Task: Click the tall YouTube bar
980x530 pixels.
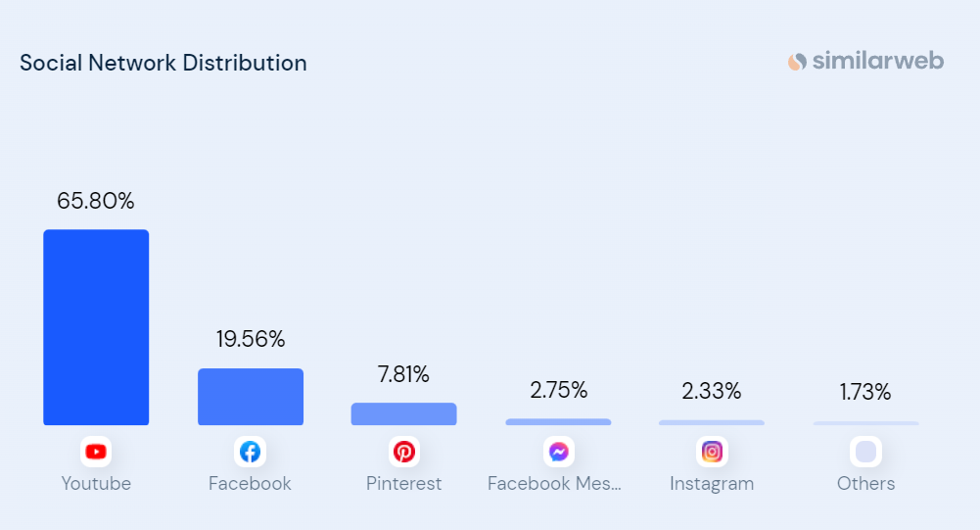Action: click(96, 327)
